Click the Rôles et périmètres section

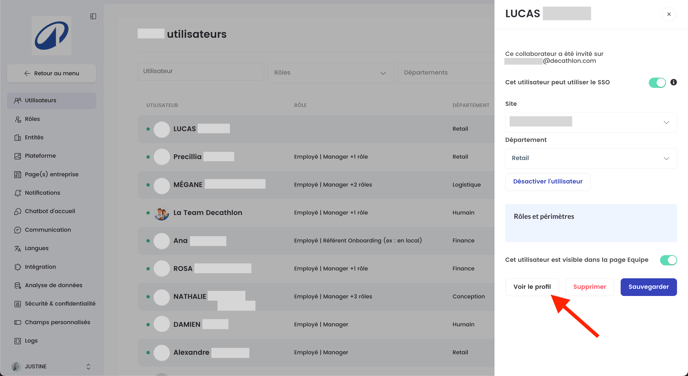(x=591, y=223)
